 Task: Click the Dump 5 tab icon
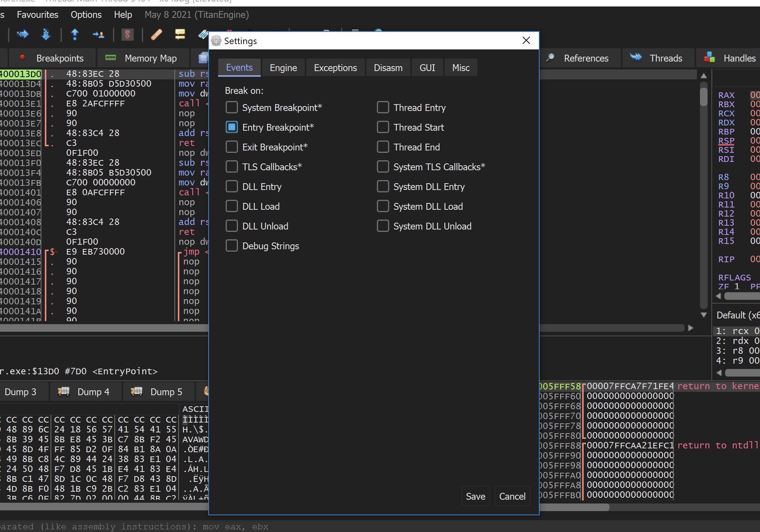(136, 391)
